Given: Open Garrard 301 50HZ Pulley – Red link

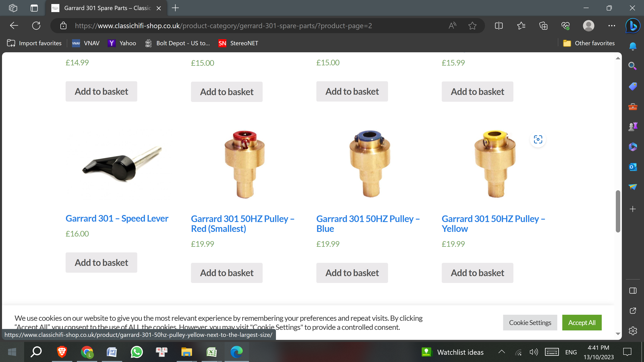Looking at the screenshot, I should click(x=243, y=224).
